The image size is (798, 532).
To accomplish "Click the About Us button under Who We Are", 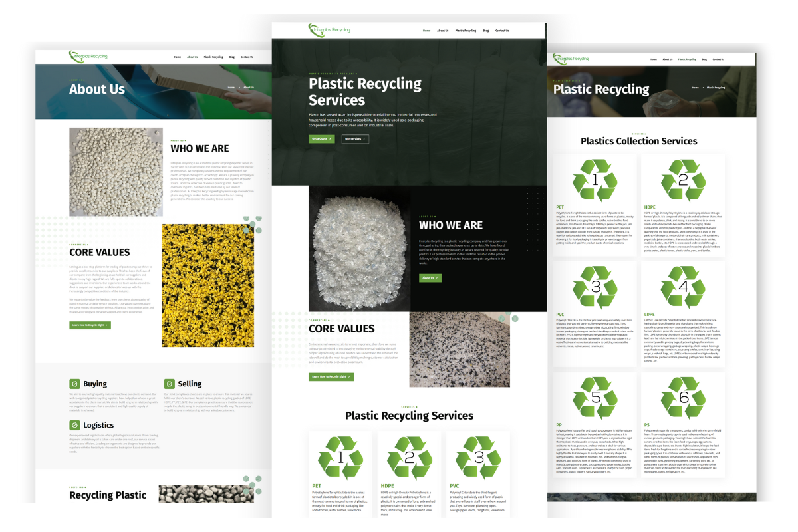I will 430,278.
